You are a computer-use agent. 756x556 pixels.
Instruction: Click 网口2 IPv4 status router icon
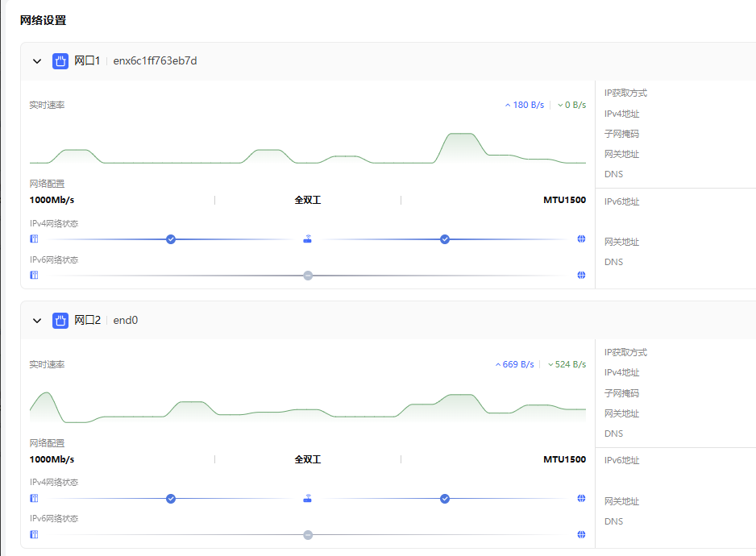[x=308, y=498]
